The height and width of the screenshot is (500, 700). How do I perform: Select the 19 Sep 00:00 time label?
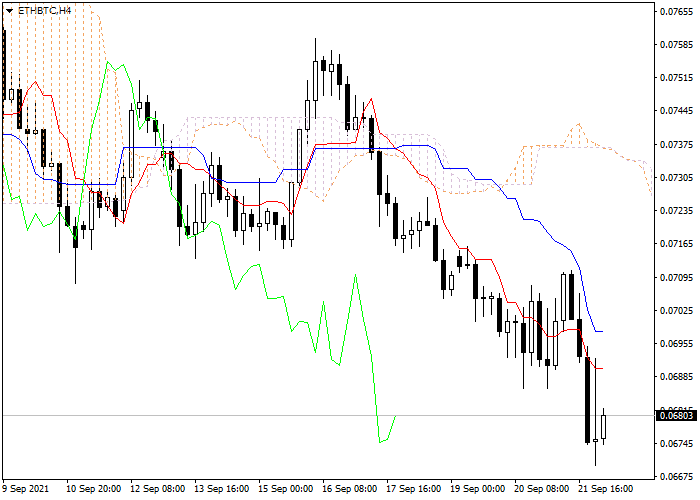[478, 489]
